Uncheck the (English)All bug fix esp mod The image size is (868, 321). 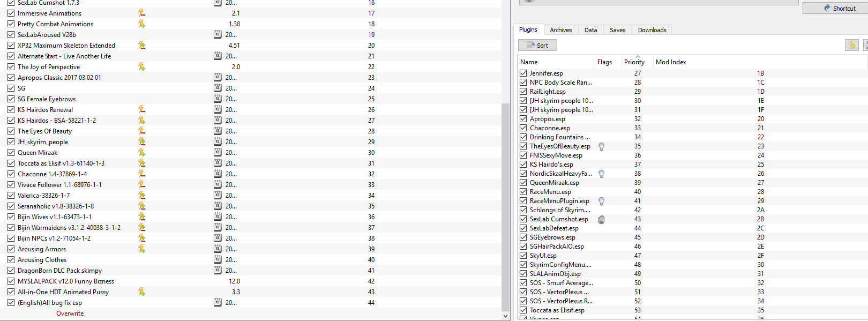point(11,302)
